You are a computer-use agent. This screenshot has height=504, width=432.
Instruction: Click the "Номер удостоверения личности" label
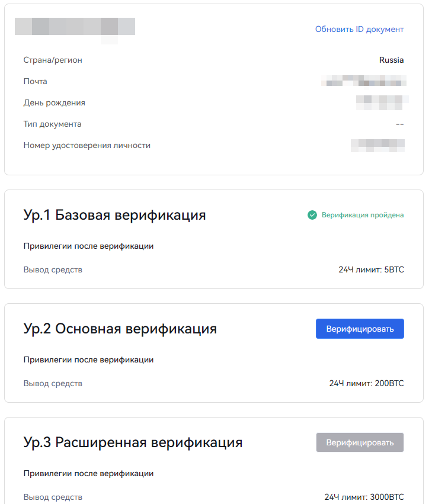tap(87, 145)
